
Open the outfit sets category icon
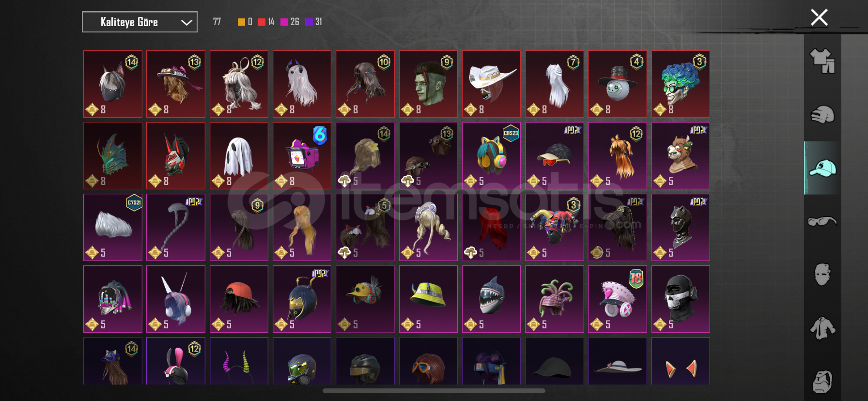click(x=822, y=61)
